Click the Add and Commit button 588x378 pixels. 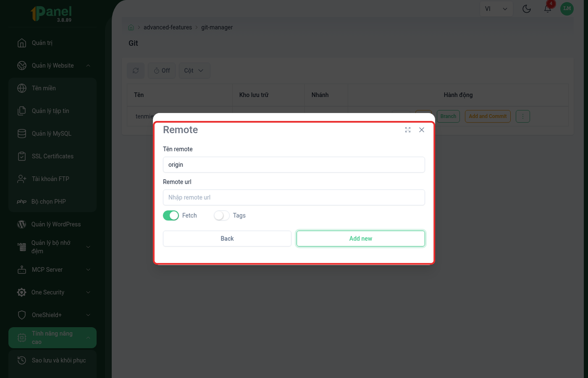click(x=488, y=116)
